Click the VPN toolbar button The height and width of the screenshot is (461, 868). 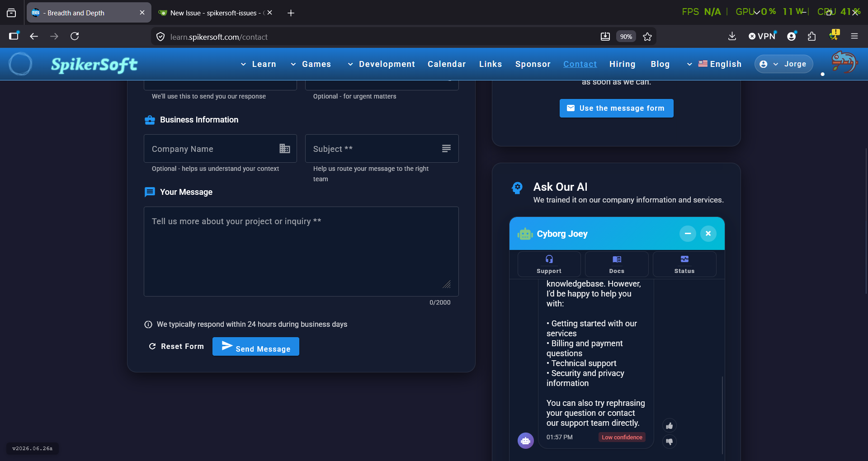pyautogui.click(x=762, y=36)
